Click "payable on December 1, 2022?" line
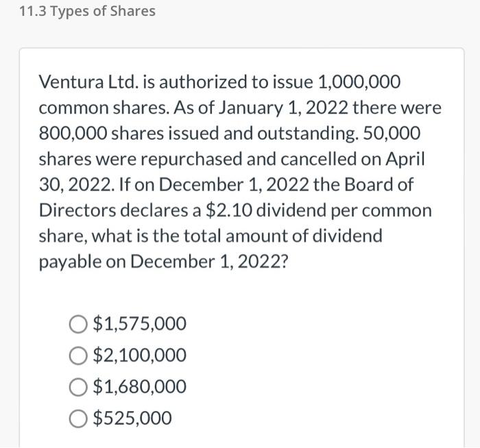Screen dimensions: 480x448 (x=163, y=262)
